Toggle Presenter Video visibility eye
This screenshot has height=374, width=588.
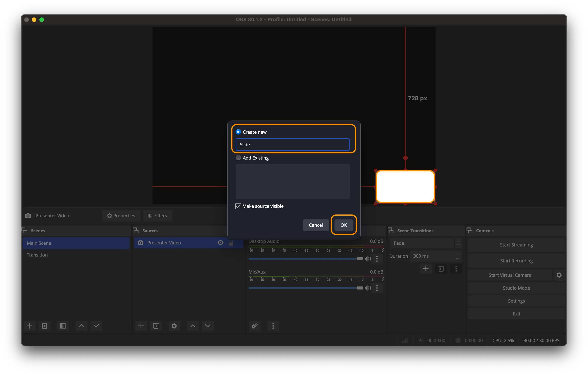click(x=220, y=243)
